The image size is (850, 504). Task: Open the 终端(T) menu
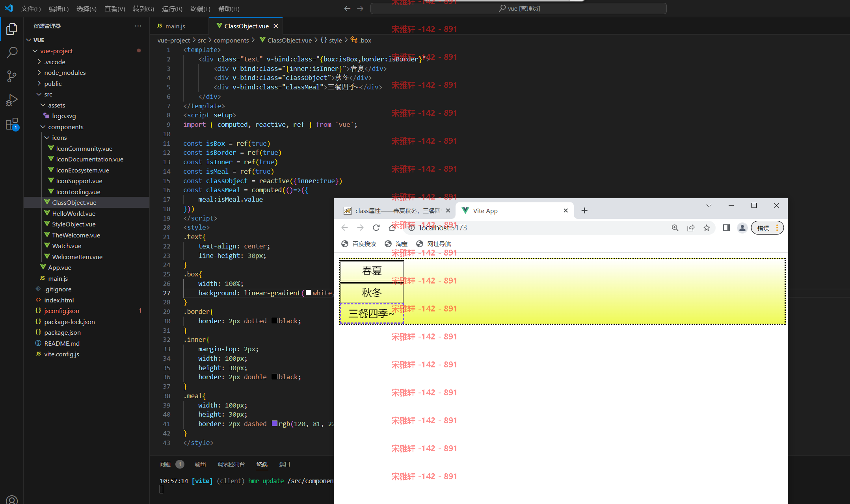[x=200, y=9]
